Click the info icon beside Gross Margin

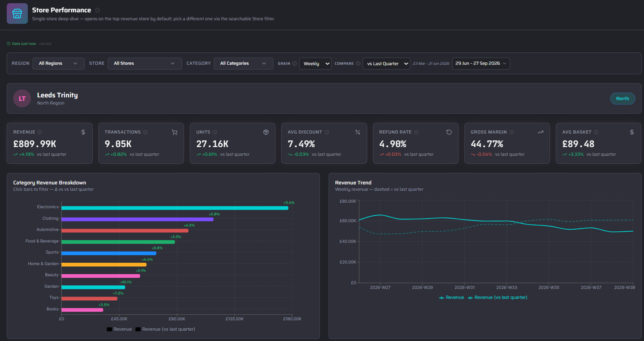pos(512,132)
